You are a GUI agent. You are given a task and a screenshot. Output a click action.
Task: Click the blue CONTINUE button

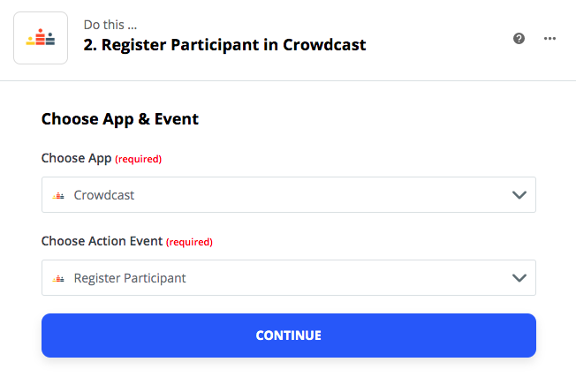click(x=289, y=335)
